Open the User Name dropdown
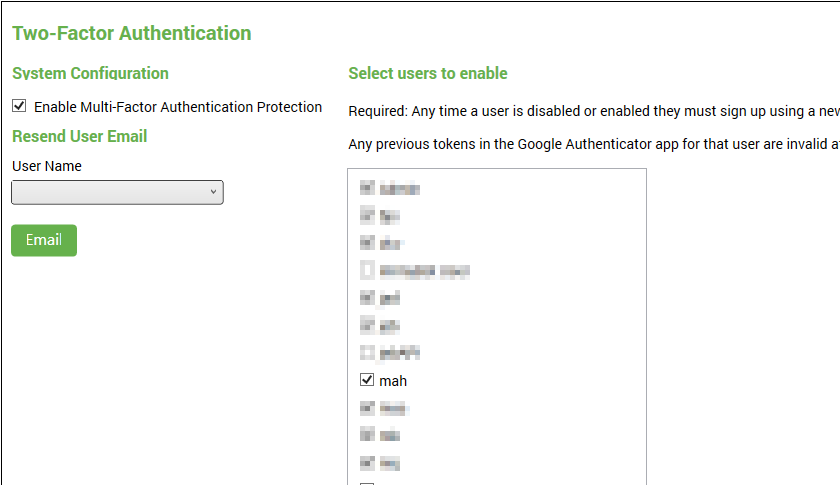The width and height of the screenshot is (840, 485). click(117, 193)
